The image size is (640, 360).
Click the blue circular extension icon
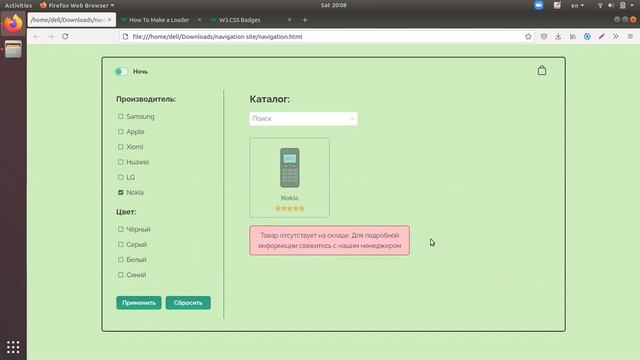tap(587, 36)
